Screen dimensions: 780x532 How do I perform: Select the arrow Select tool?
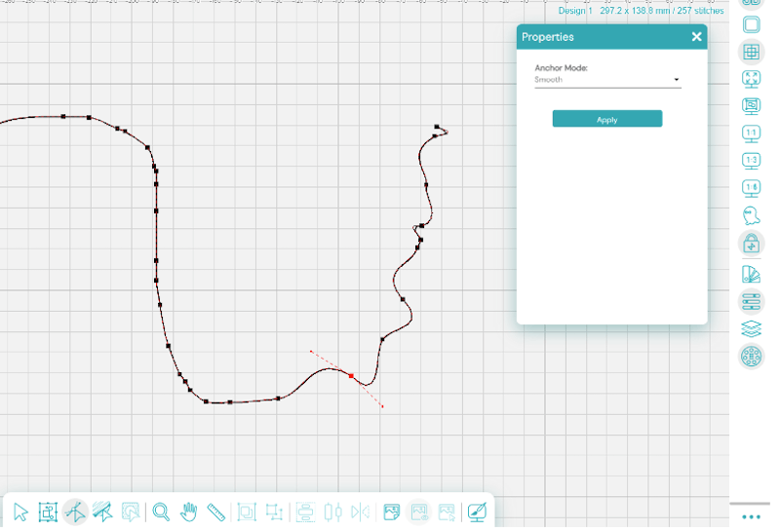(20, 513)
